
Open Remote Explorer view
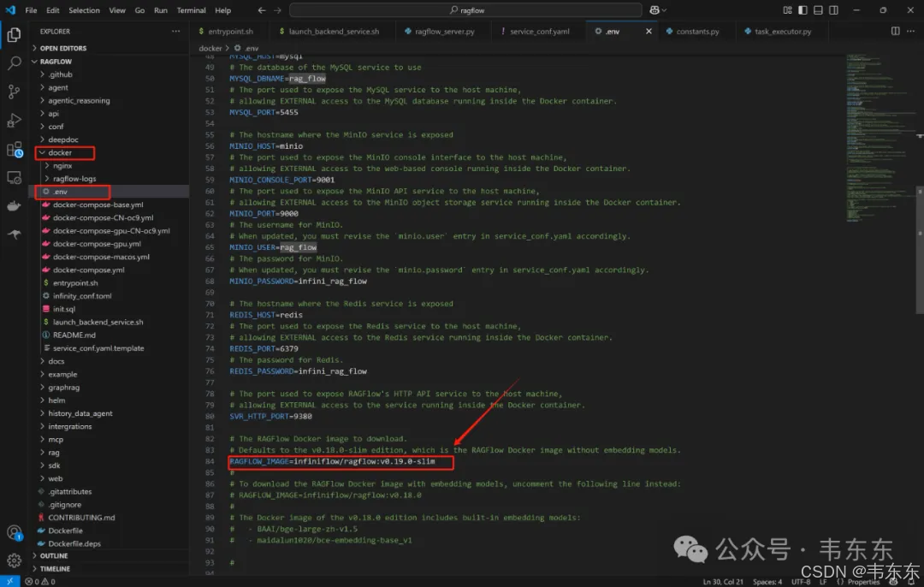(x=15, y=177)
